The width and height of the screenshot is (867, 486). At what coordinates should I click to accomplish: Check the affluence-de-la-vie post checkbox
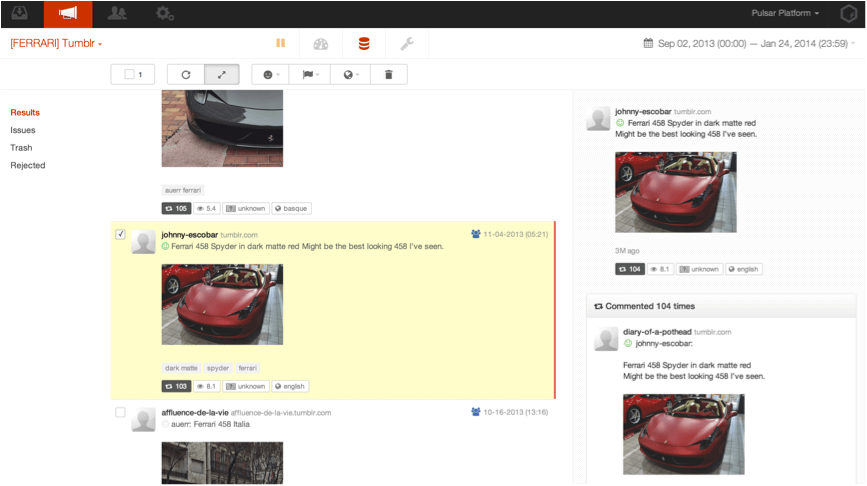pos(120,412)
